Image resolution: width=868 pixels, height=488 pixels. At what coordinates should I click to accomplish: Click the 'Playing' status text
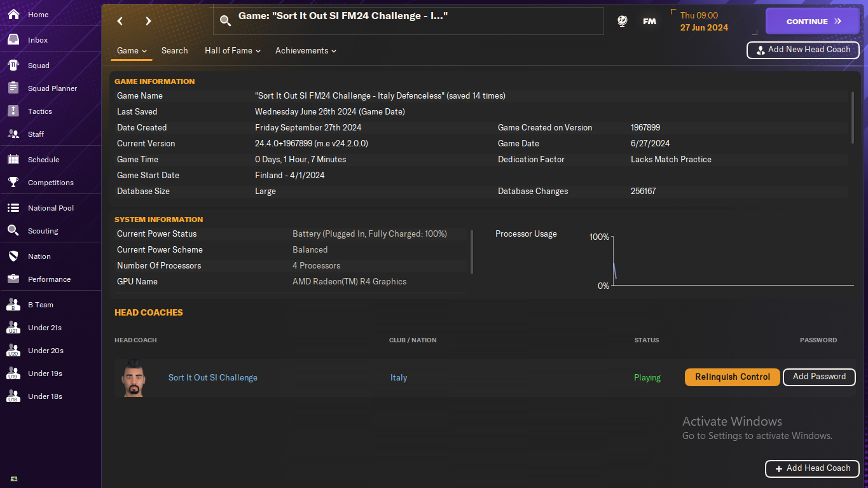point(647,378)
